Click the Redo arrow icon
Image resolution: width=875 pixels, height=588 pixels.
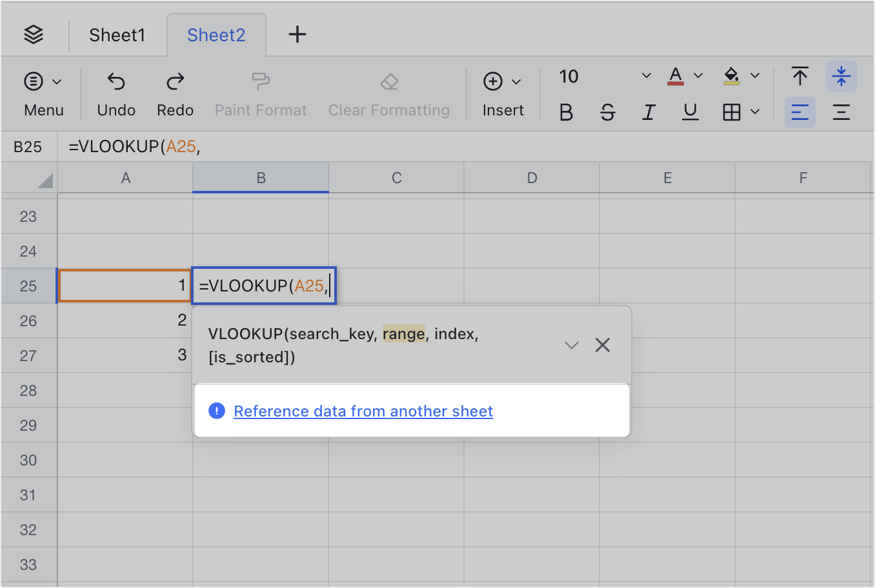coord(175,82)
